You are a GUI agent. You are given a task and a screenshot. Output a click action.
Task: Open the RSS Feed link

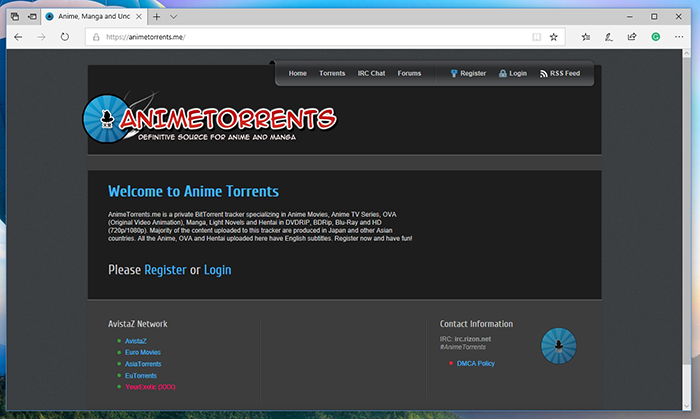565,73
